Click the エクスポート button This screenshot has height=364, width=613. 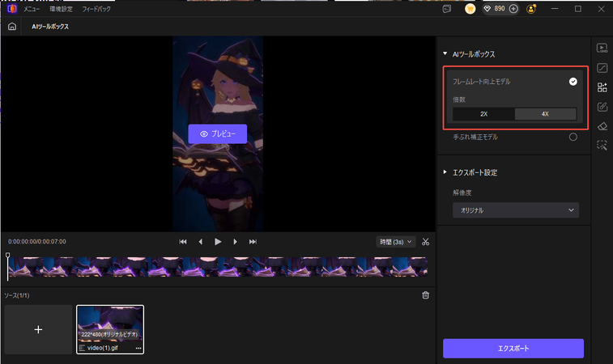click(513, 349)
